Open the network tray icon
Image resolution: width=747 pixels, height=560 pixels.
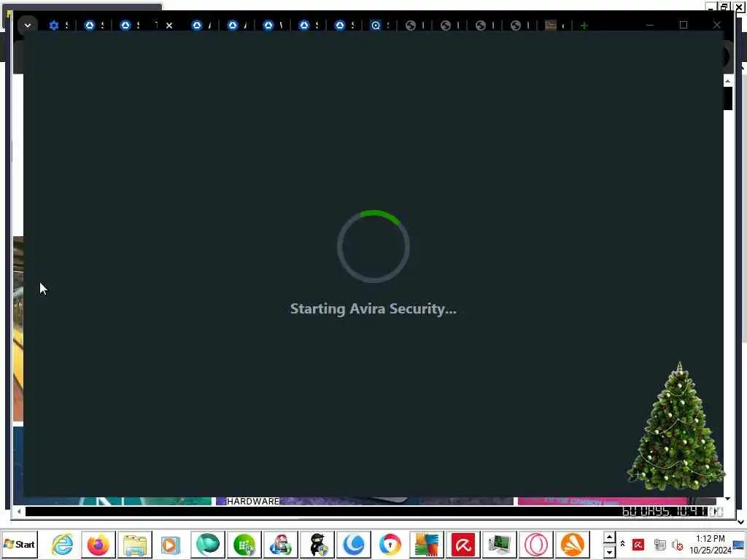659,544
